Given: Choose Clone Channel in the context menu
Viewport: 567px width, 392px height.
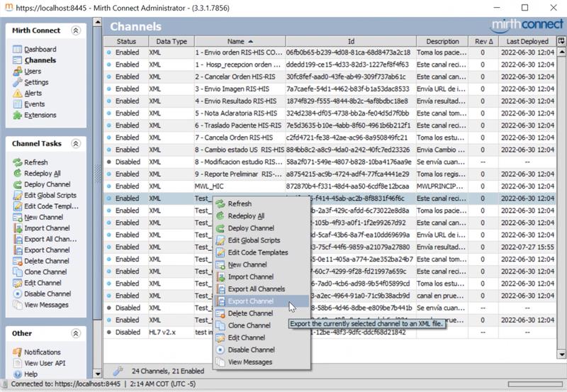Looking at the screenshot, I should (x=249, y=325).
